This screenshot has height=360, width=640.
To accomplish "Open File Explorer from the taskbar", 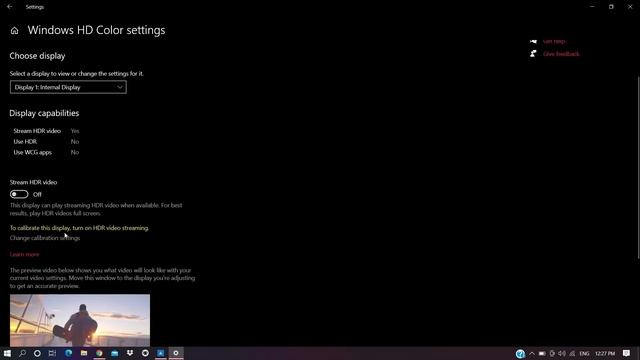I will [84, 353].
